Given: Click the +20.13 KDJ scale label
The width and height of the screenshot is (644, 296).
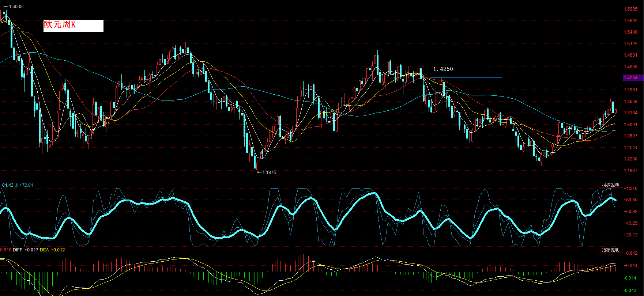Looking at the screenshot, I should (631, 235).
